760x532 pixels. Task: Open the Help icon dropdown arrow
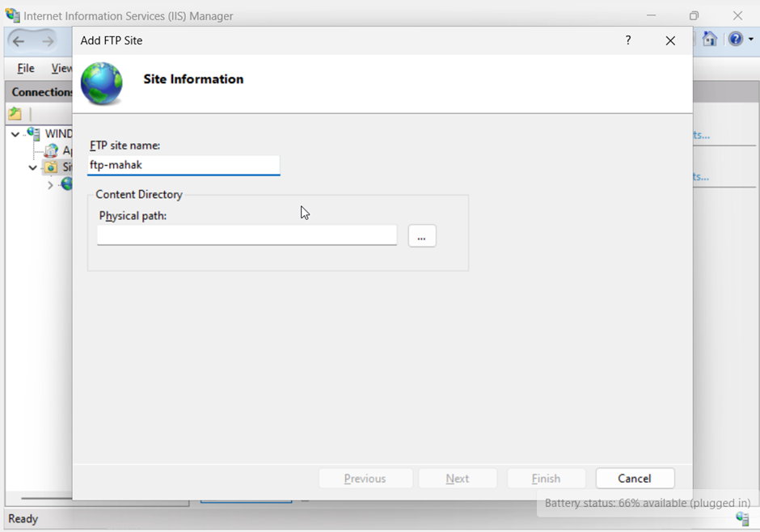(751, 39)
